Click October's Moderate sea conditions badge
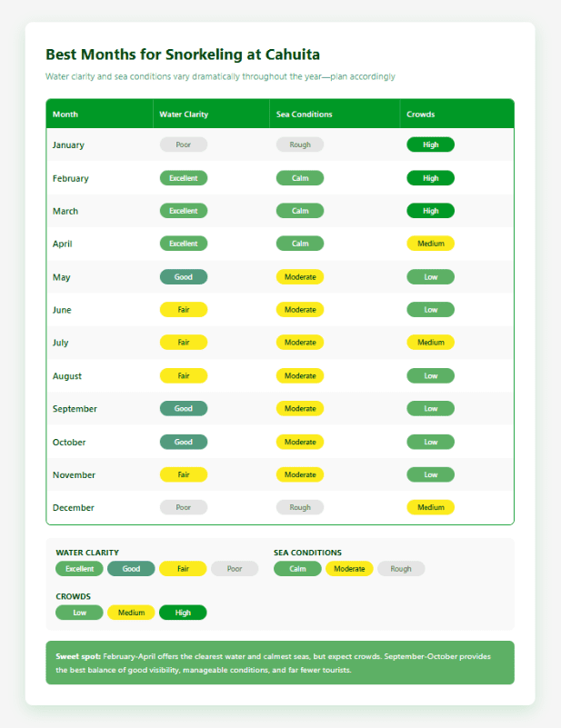 (x=300, y=442)
